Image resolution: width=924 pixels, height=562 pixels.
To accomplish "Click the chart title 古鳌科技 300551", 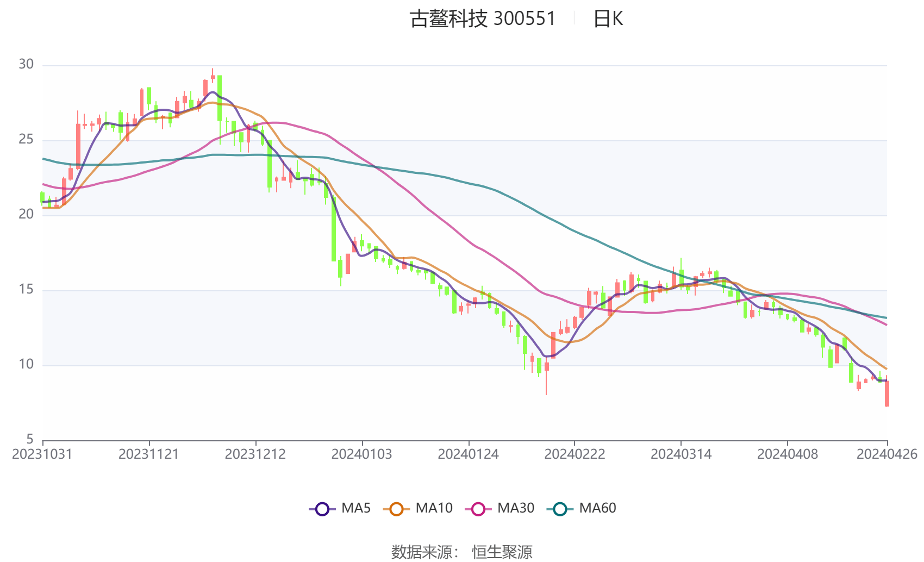I will pyautogui.click(x=483, y=18).
